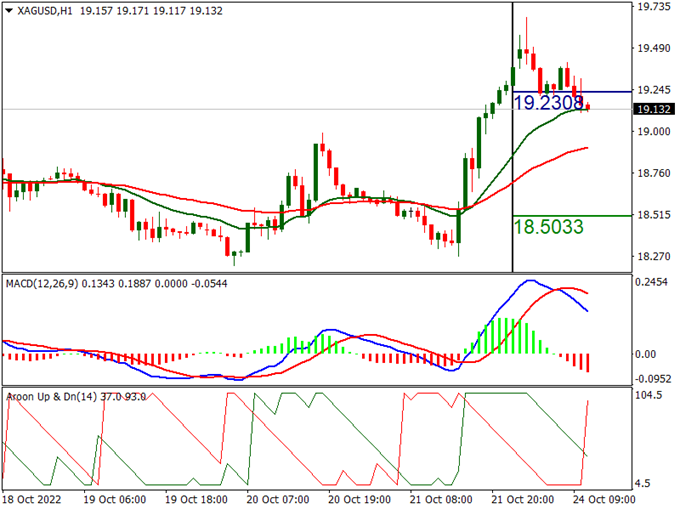Click the green level label 18.5033
The height and width of the screenshot is (510, 680).
pyautogui.click(x=549, y=227)
